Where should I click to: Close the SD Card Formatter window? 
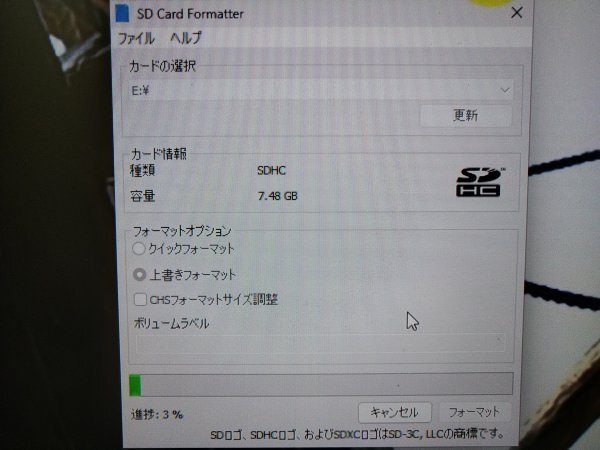click(517, 13)
